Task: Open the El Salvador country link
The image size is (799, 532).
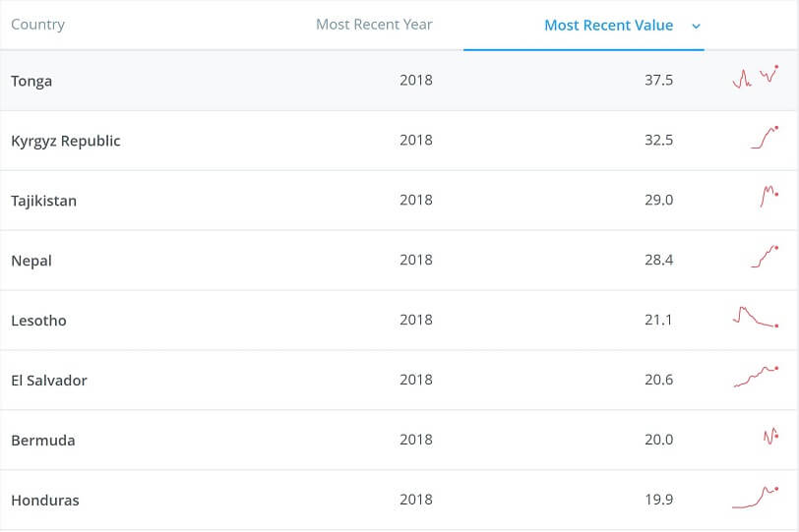Action: click(x=49, y=381)
